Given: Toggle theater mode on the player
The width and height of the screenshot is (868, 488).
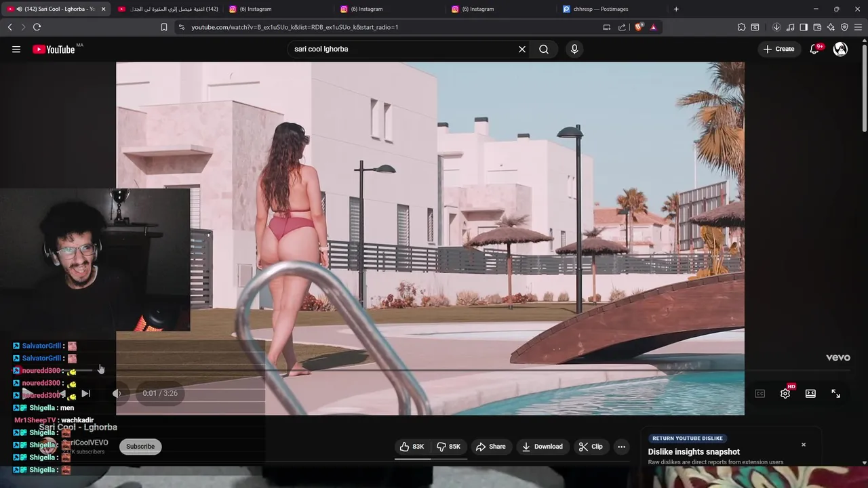Looking at the screenshot, I should [x=810, y=393].
